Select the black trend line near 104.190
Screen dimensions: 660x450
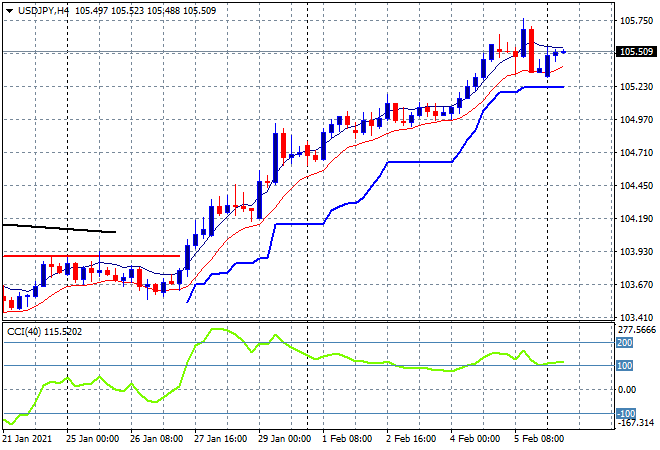(59, 229)
